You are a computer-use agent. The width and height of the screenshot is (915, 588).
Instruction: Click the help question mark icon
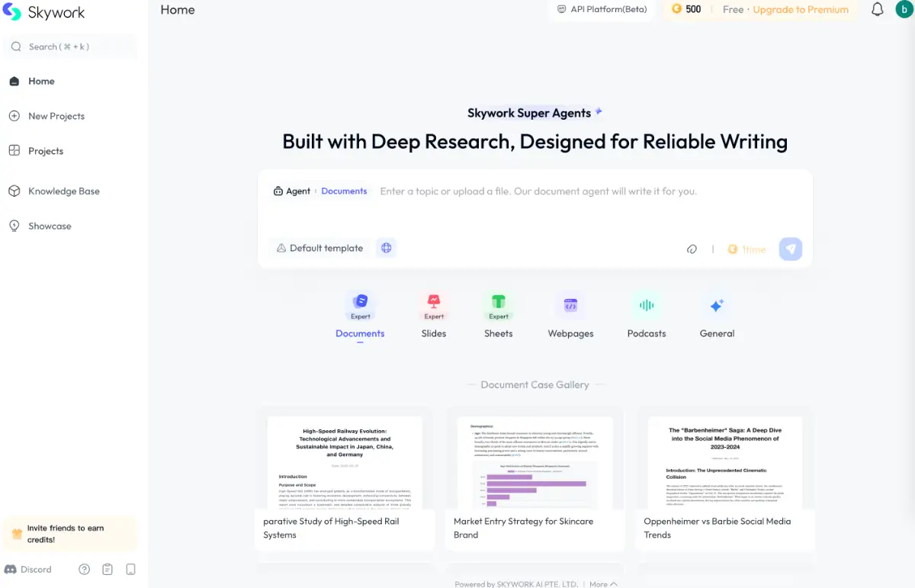click(x=84, y=569)
